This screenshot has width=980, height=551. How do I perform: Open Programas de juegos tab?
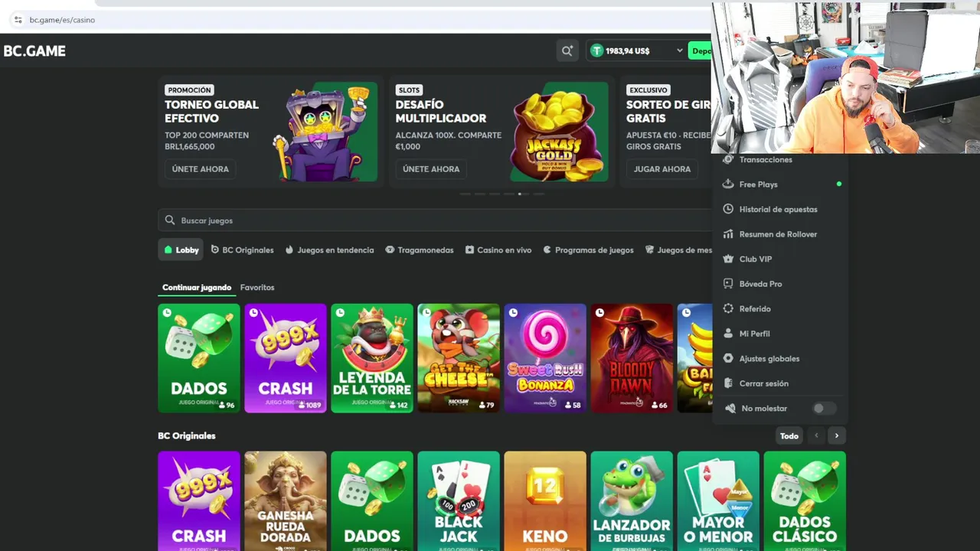588,249
